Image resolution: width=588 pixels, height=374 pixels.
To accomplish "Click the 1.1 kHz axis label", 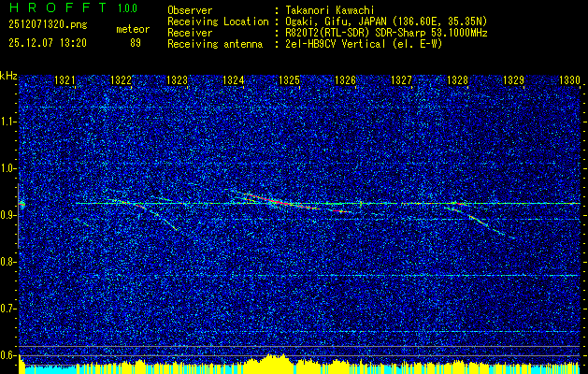I will point(8,122).
